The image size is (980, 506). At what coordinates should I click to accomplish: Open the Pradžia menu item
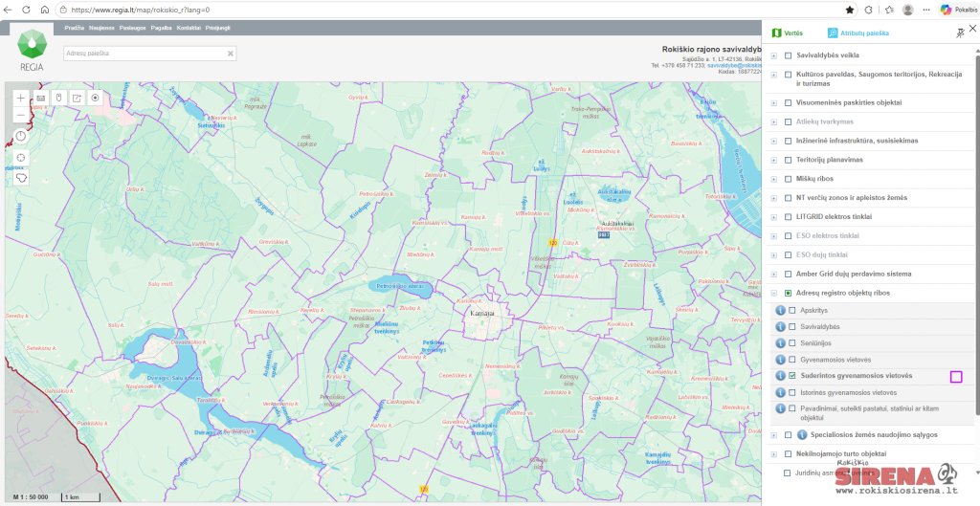pyautogui.click(x=75, y=28)
